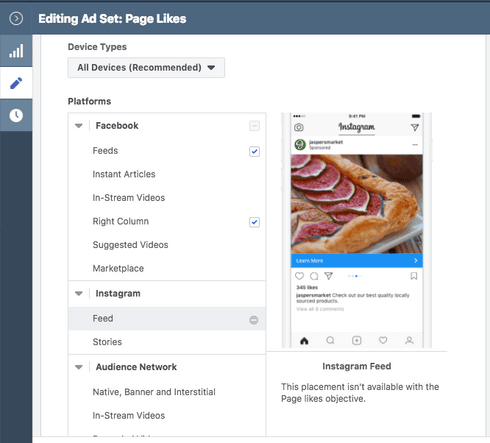
Task: Collapse the Audience Network section
Action: click(x=79, y=367)
